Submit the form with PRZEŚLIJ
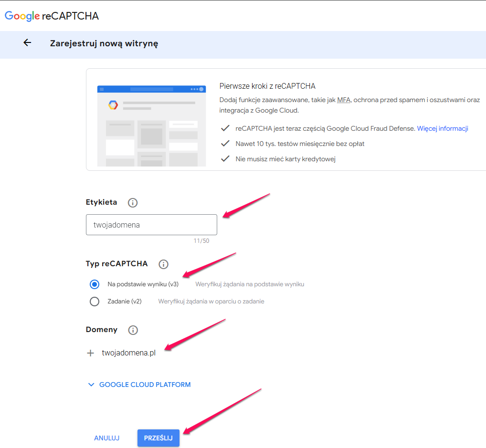Image resolution: width=486 pixels, height=448 pixels. pyautogui.click(x=158, y=438)
